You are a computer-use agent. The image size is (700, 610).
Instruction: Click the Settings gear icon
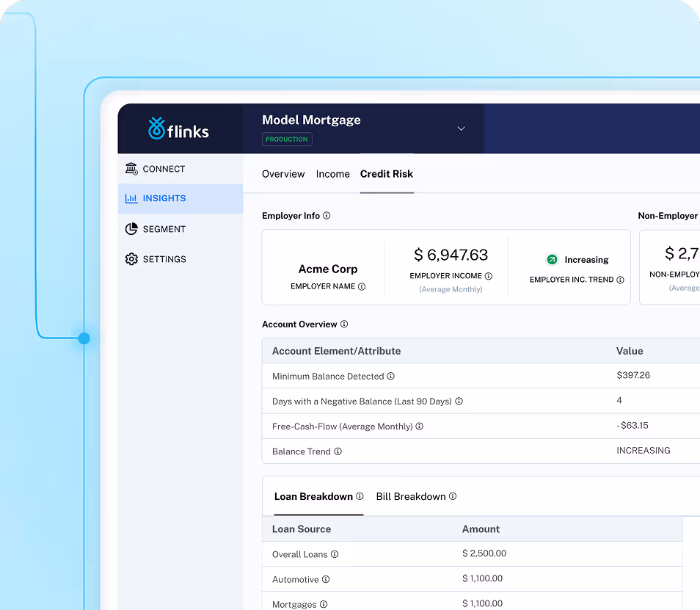(131, 259)
